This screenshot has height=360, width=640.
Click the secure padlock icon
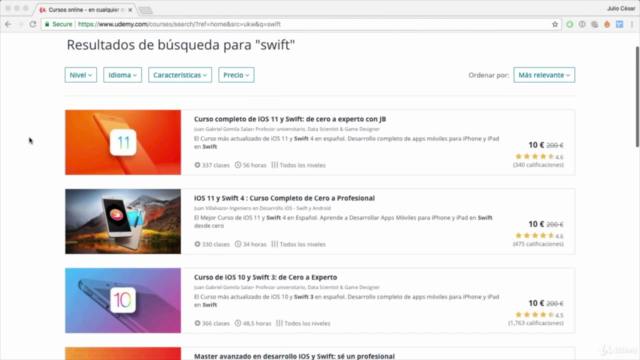point(47,24)
